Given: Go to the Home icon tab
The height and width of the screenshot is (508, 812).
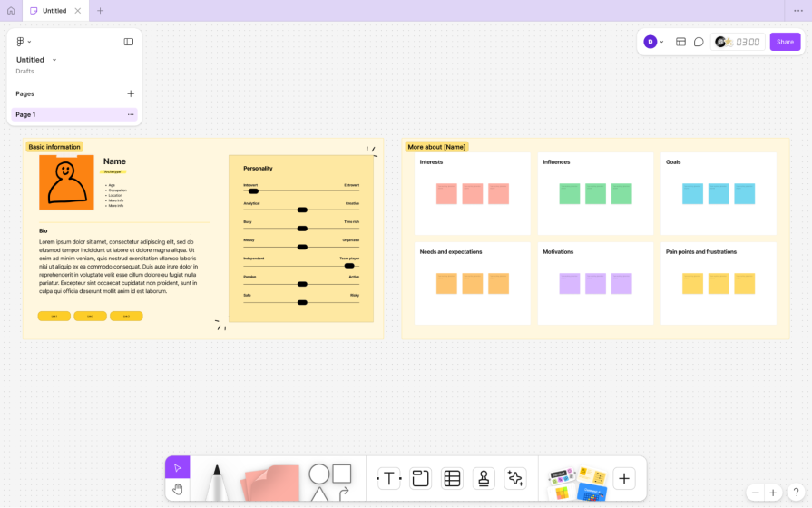Looking at the screenshot, I should pos(11,11).
